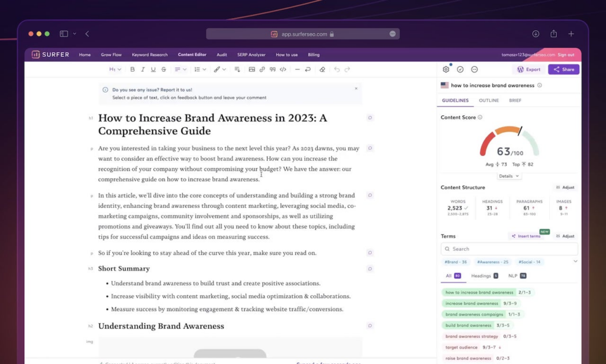Image resolution: width=606 pixels, height=364 pixels.
Task: Open the text alignment dropdown
Action: pos(180,70)
